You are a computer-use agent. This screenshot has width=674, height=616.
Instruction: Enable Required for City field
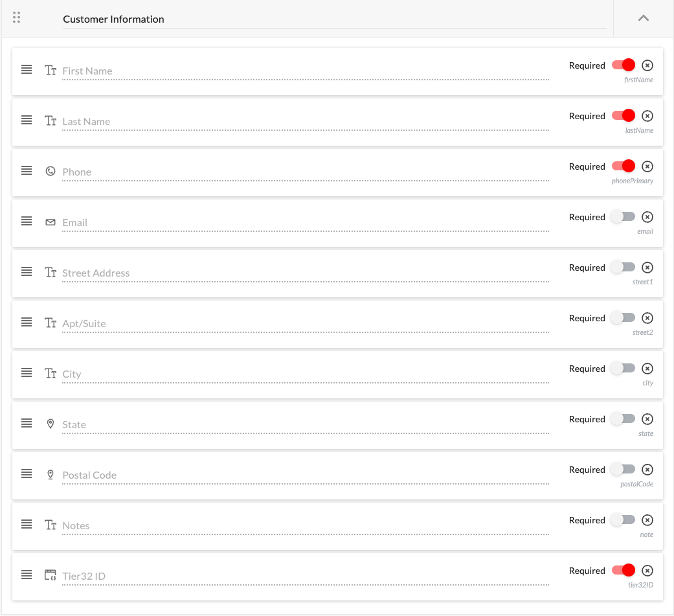[x=623, y=368]
